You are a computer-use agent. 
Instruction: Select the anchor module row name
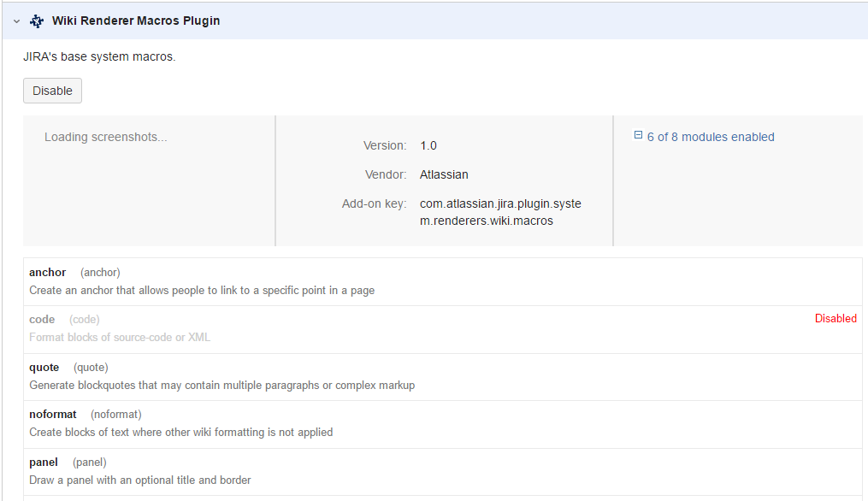pyautogui.click(x=48, y=273)
